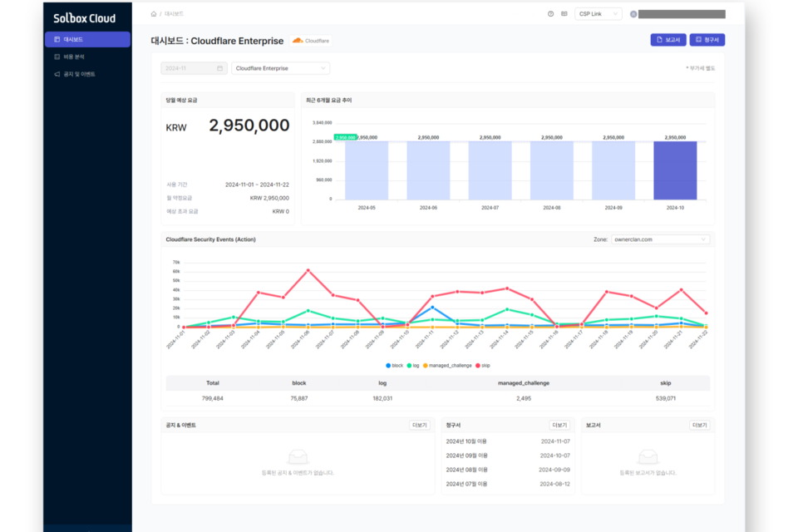Click 더보기 in the 청구서 panel
The width and height of the screenshot is (798, 532).
click(558, 425)
